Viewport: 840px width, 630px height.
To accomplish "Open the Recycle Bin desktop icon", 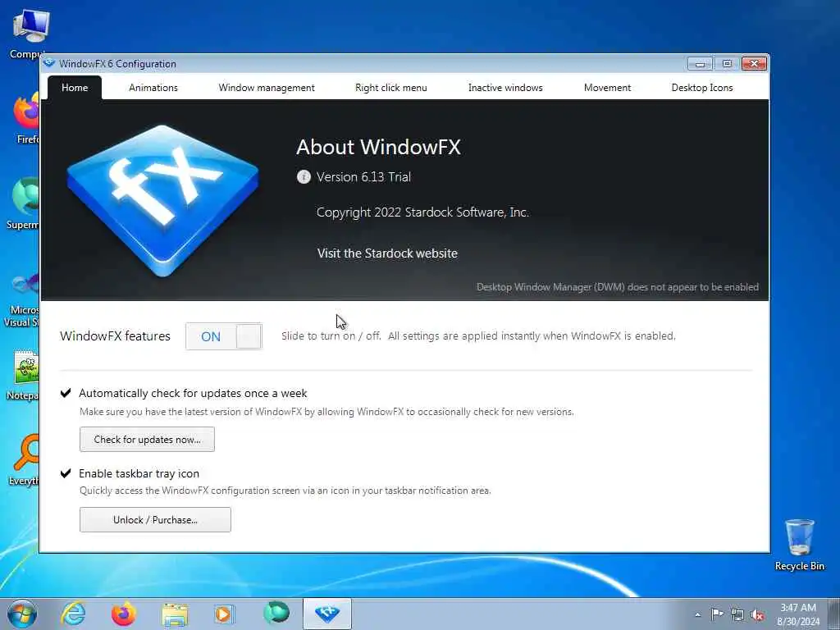I will 799,545.
